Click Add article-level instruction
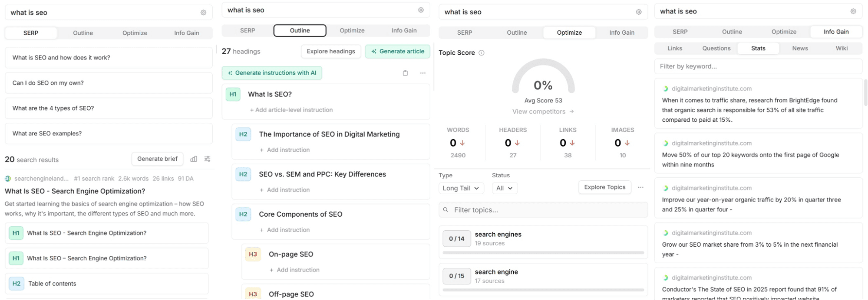The width and height of the screenshot is (868, 300). 291,110
